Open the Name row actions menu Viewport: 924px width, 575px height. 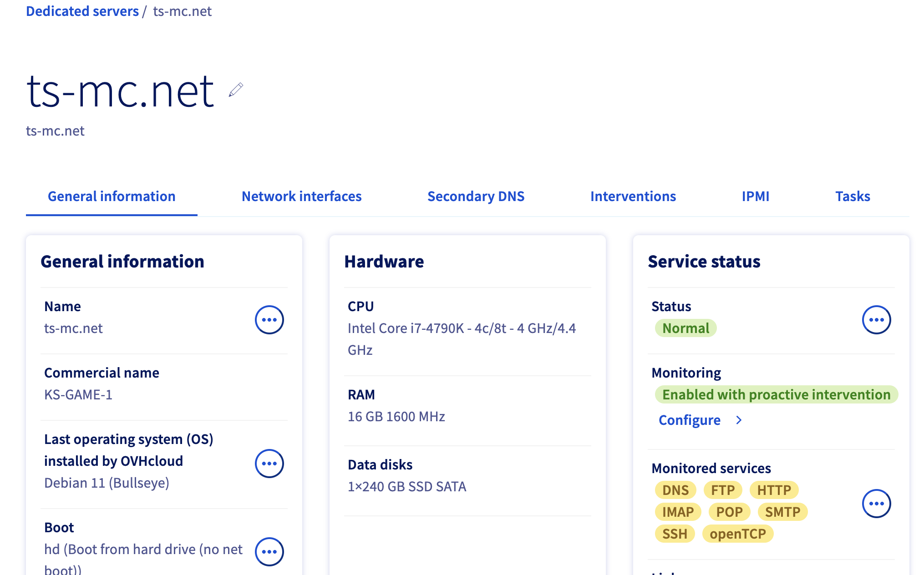click(269, 320)
